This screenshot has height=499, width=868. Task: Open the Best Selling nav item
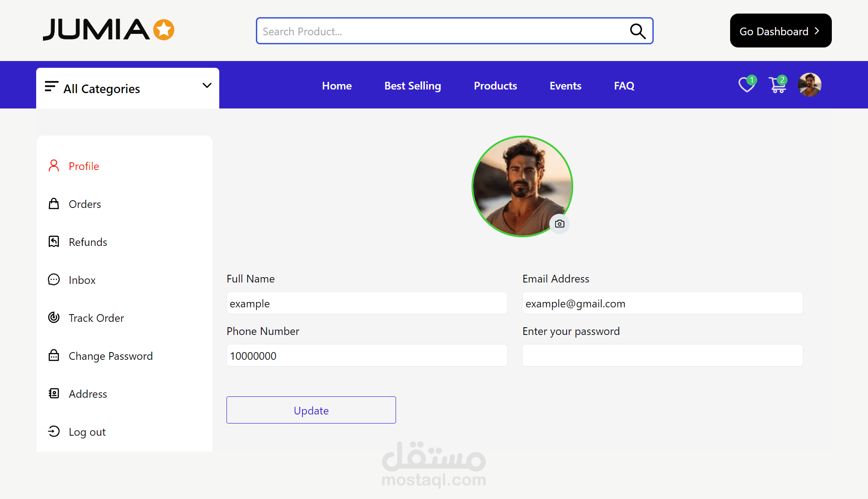click(x=412, y=86)
